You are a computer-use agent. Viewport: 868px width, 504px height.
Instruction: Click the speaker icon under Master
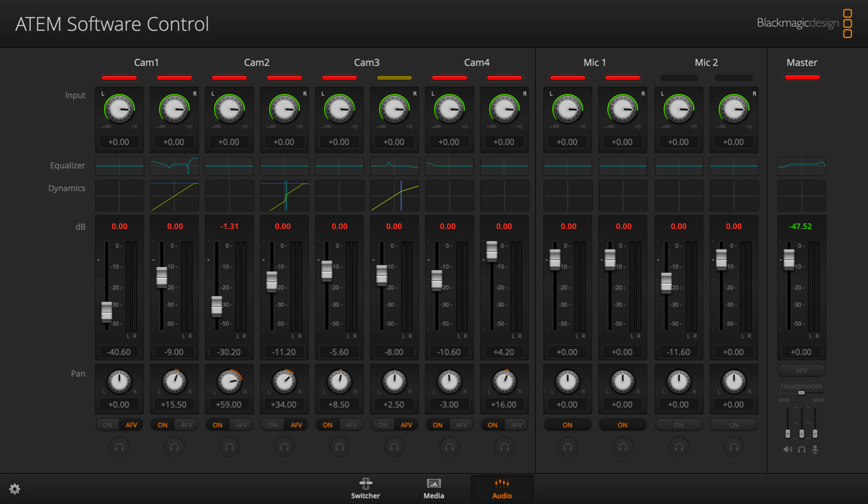click(787, 449)
